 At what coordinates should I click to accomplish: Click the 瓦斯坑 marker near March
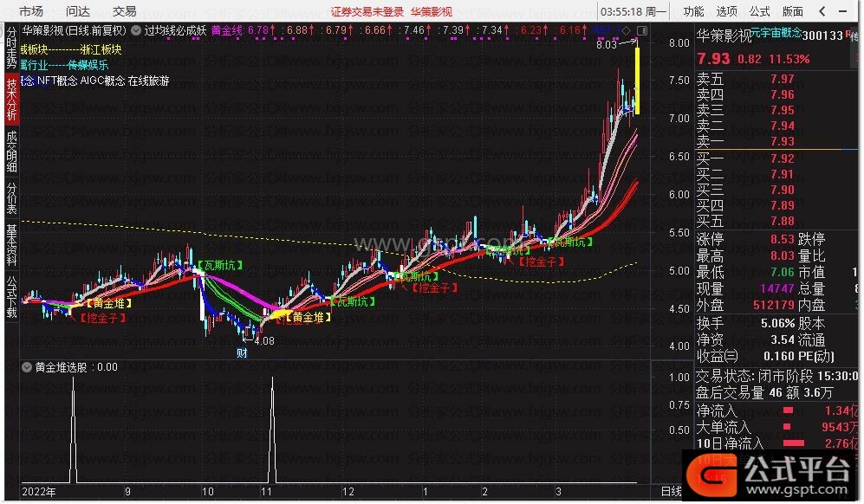(570, 242)
